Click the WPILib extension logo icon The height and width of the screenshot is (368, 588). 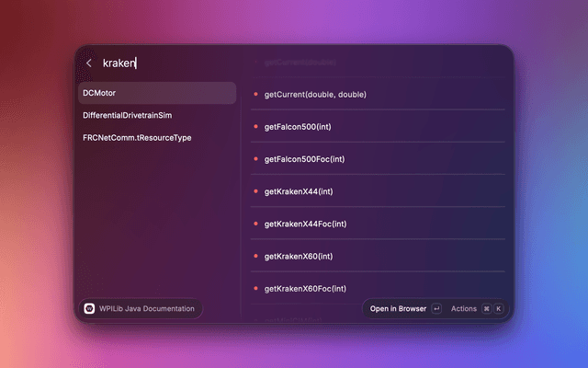point(89,309)
